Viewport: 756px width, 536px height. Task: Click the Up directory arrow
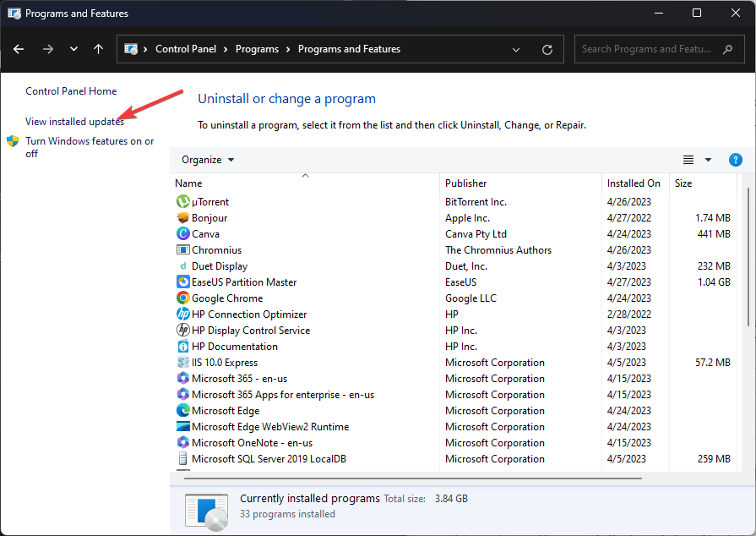(98, 49)
